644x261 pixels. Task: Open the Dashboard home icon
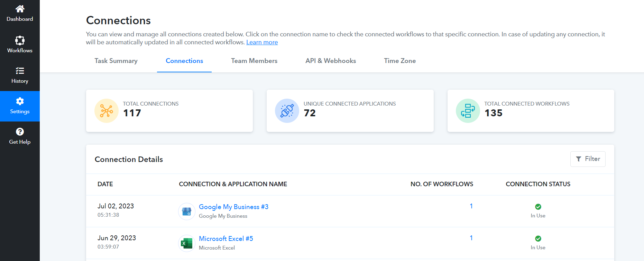tap(20, 9)
